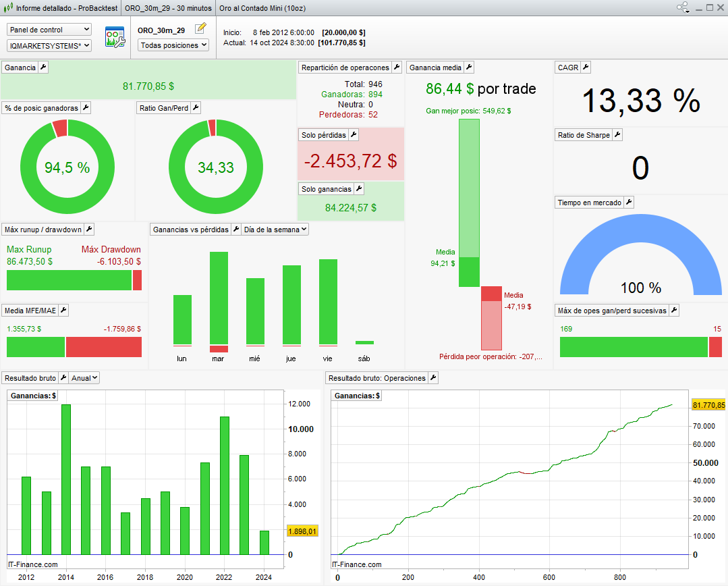Click the tall green bar above mar
The image size is (728, 586).
click(x=219, y=298)
